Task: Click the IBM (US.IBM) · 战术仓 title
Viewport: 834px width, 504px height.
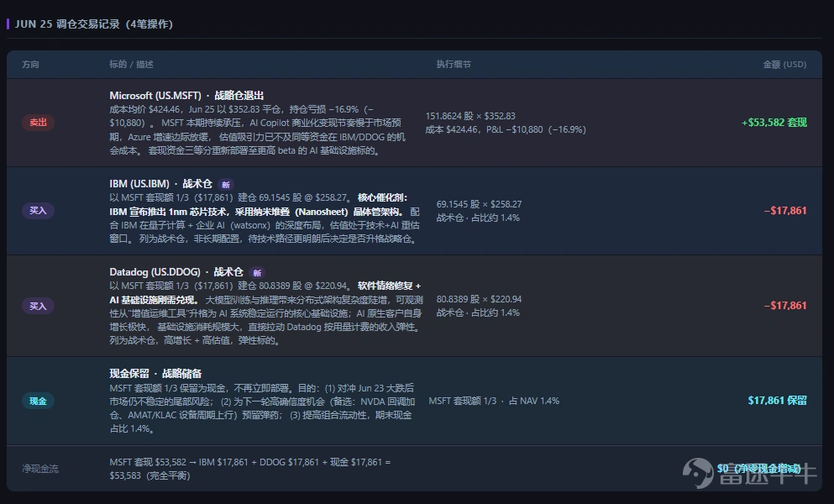Action: coord(160,184)
